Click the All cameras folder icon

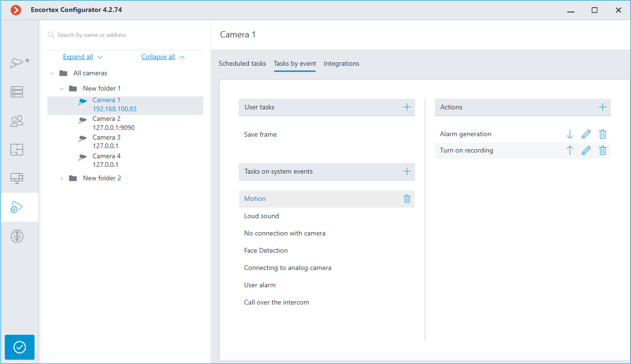63,73
